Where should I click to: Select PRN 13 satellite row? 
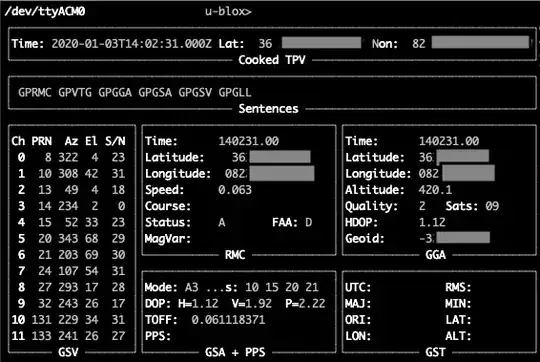click(x=71, y=190)
